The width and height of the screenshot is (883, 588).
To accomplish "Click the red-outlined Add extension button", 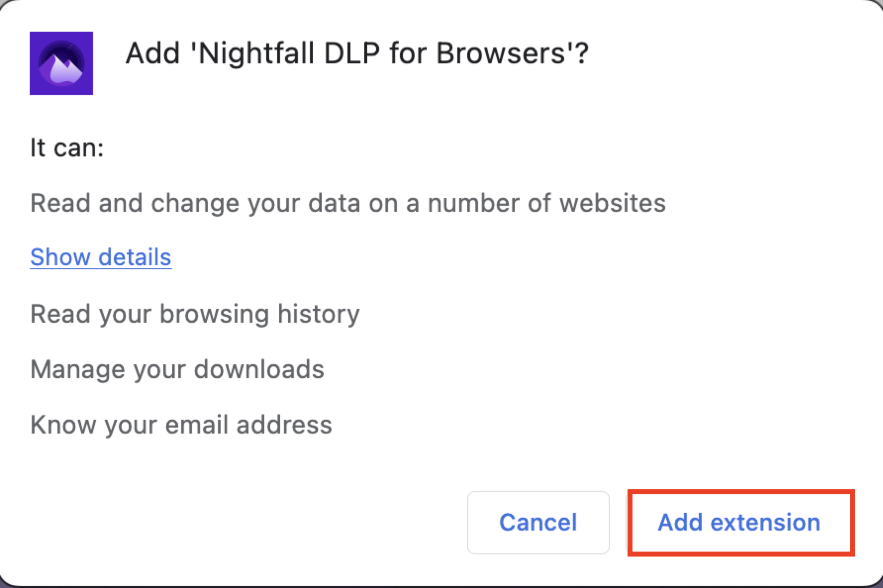I will click(x=739, y=523).
